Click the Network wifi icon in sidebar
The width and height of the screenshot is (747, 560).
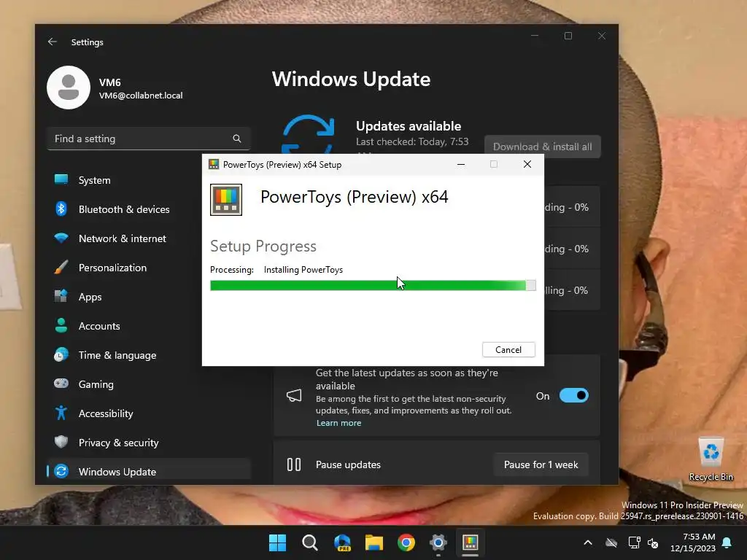(61, 238)
